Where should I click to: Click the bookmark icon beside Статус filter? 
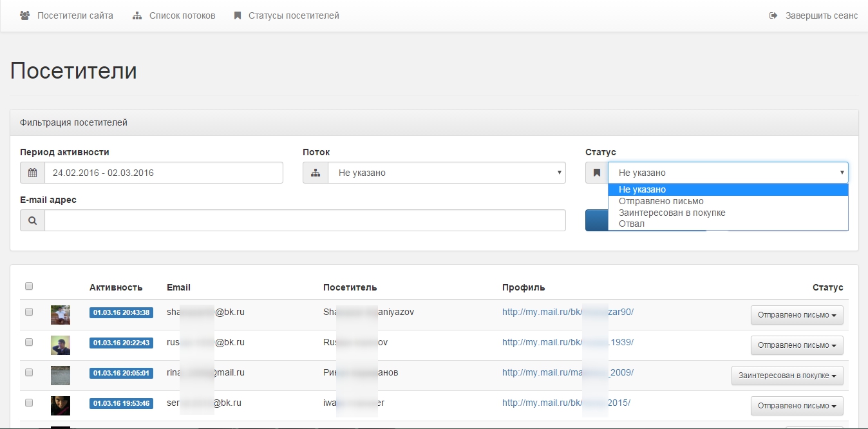point(597,173)
